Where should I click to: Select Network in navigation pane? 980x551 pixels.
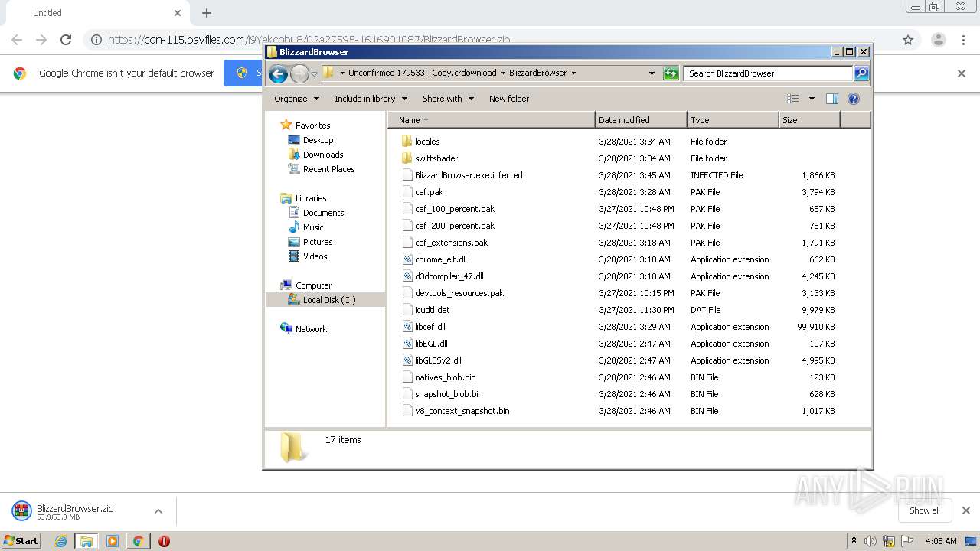[x=311, y=329]
